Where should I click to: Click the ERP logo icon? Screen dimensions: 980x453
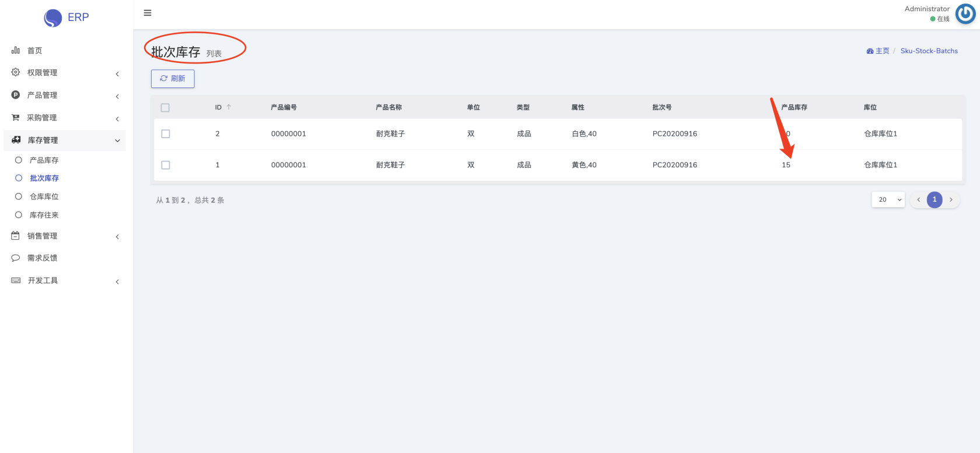(53, 18)
